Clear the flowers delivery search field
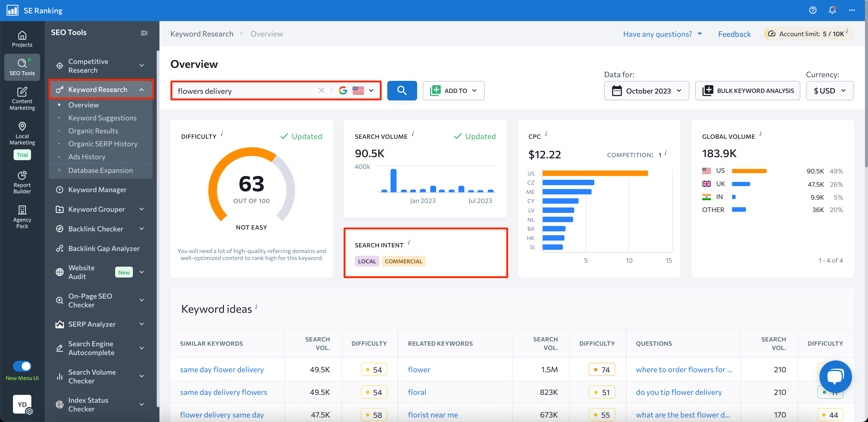 click(321, 90)
